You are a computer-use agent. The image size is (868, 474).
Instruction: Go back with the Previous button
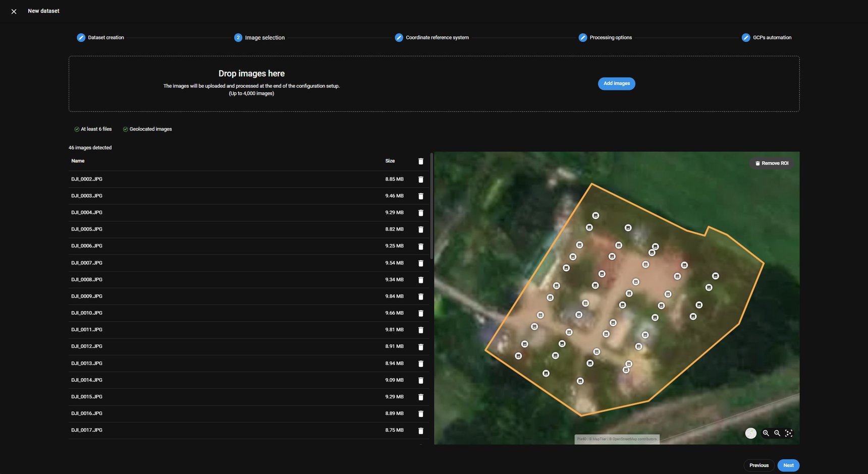[x=758, y=465]
